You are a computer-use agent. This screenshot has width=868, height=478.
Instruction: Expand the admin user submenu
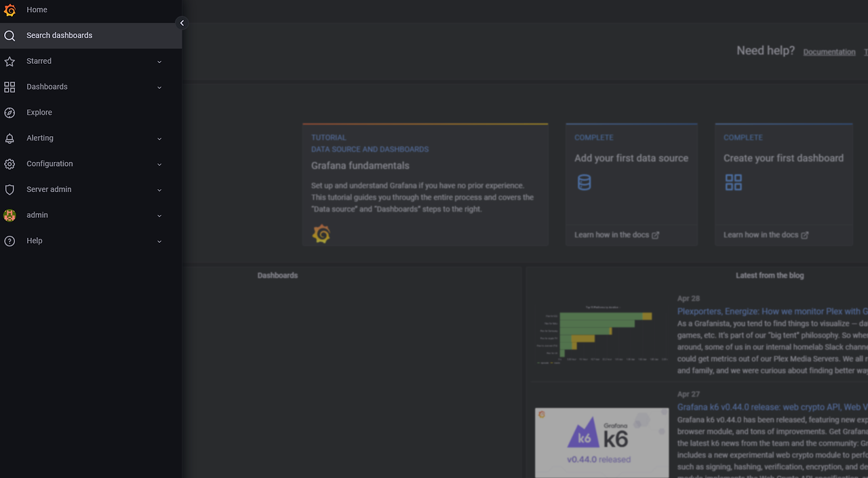click(x=159, y=215)
